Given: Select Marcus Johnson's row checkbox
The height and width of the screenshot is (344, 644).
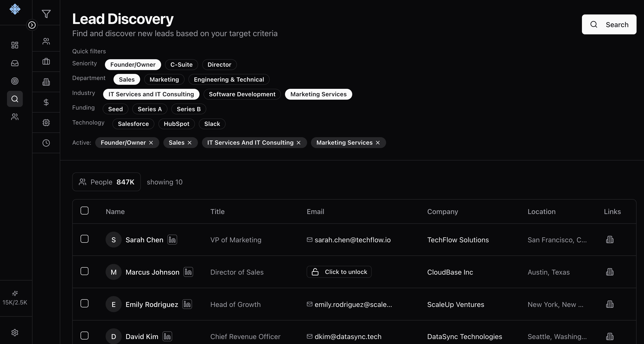Looking at the screenshot, I should (84, 271).
